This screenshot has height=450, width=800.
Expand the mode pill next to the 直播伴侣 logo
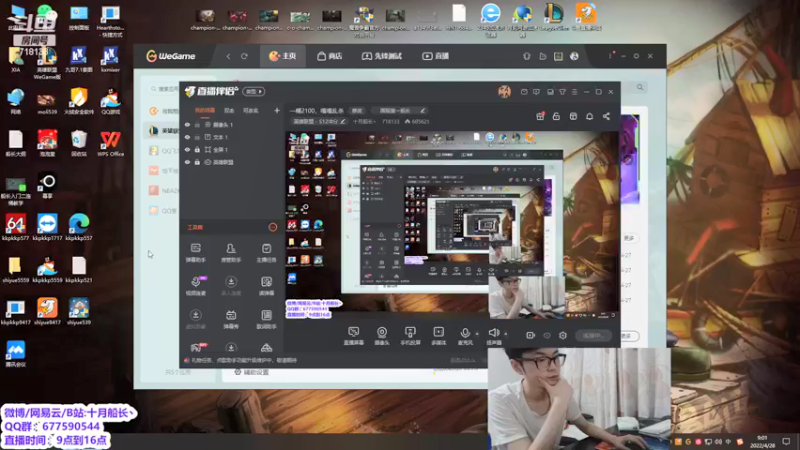tap(254, 91)
